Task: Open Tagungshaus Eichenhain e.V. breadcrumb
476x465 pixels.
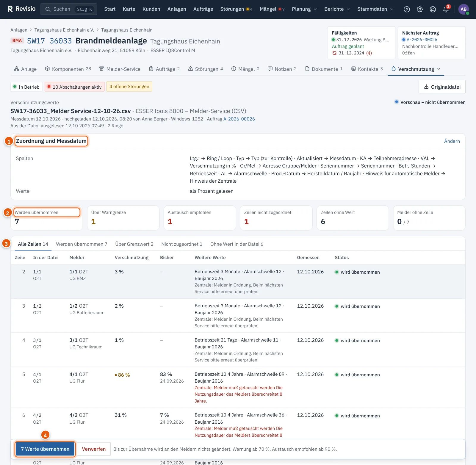Action: click(64, 30)
